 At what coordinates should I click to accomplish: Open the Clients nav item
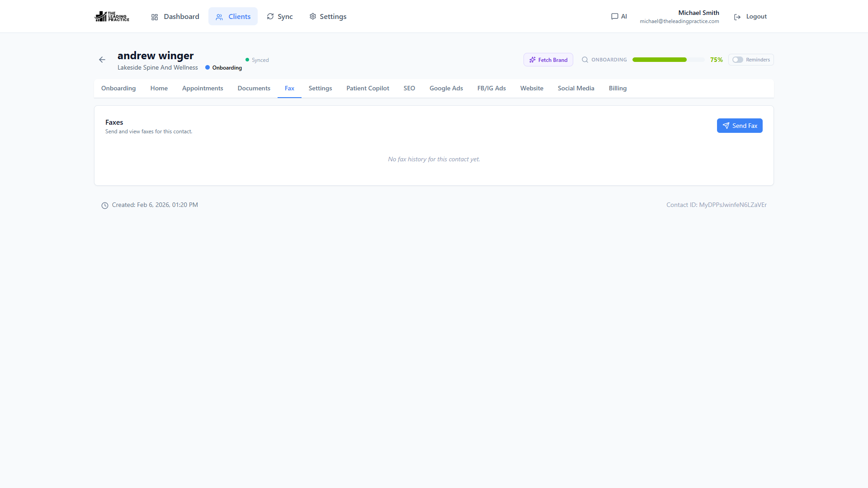click(233, 16)
